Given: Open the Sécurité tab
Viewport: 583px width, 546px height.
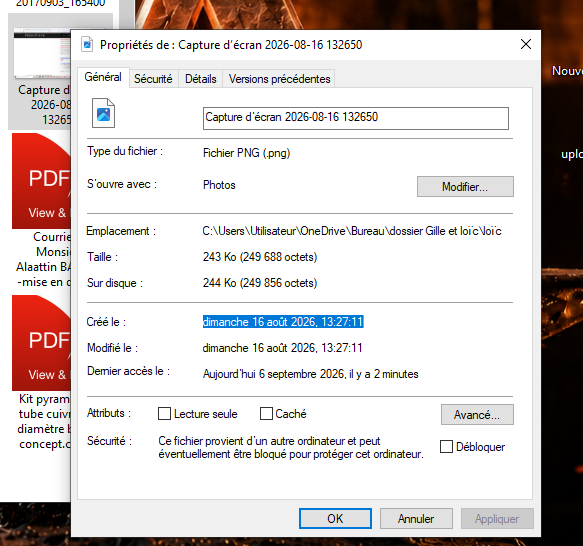Looking at the screenshot, I should [153, 79].
